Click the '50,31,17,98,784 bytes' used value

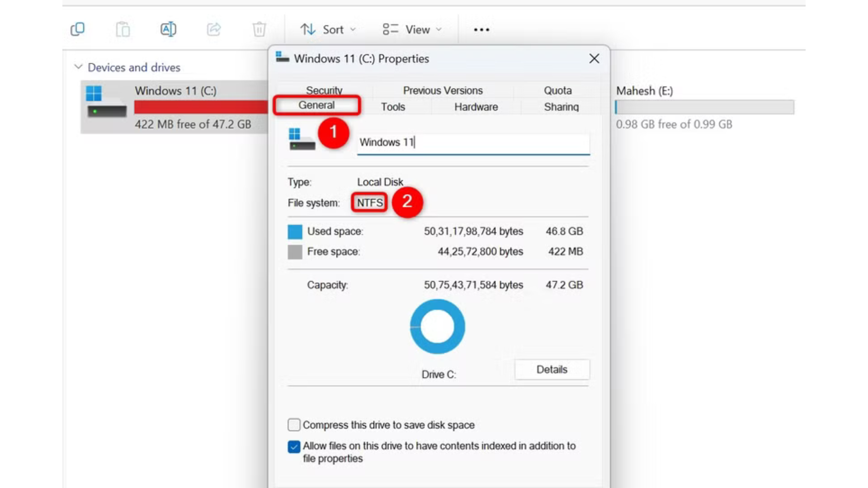coord(473,231)
